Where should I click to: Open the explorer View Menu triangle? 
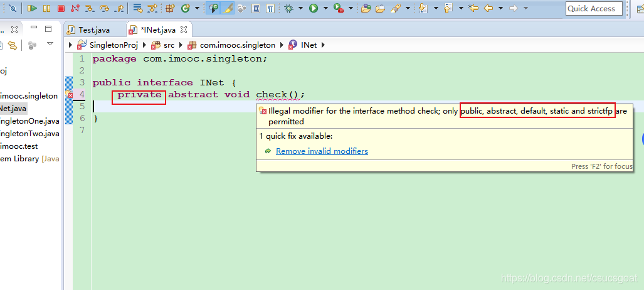[x=50, y=43]
